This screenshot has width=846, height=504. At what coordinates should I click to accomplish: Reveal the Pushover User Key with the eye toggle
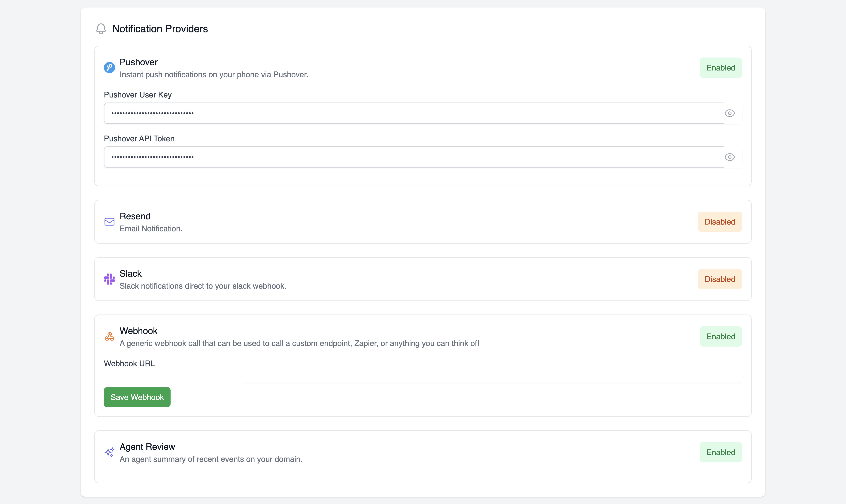pyautogui.click(x=730, y=113)
